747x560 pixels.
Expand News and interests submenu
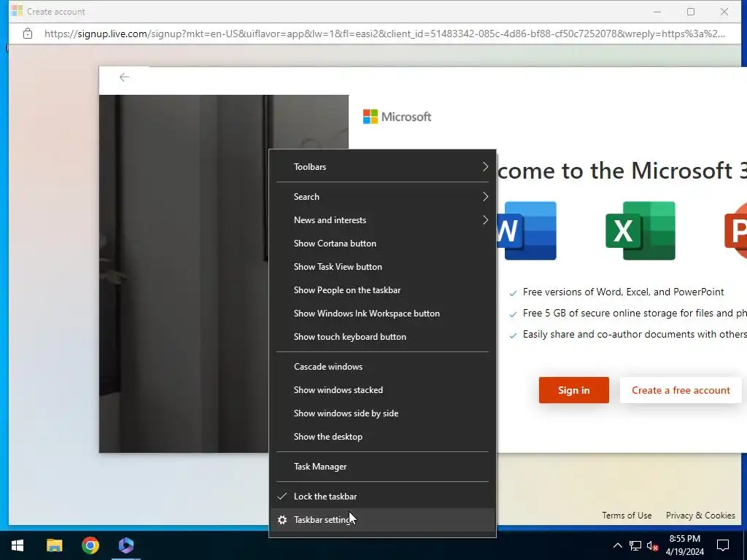pyautogui.click(x=382, y=220)
